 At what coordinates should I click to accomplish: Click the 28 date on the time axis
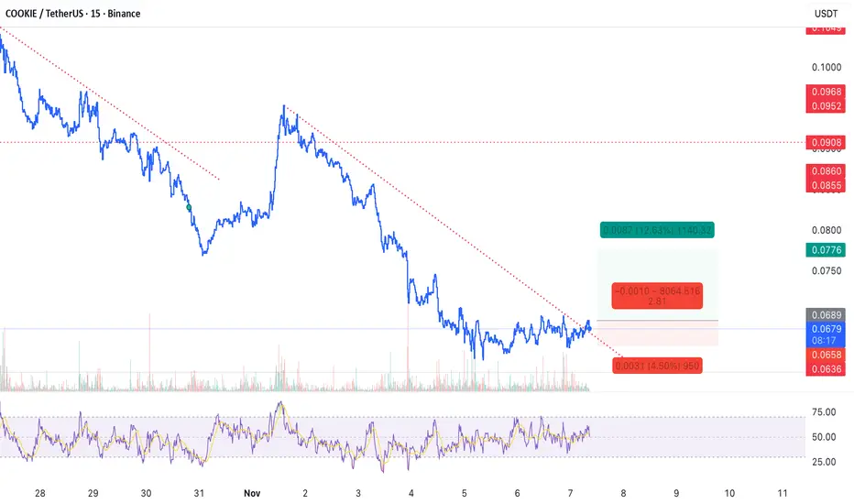39,493
